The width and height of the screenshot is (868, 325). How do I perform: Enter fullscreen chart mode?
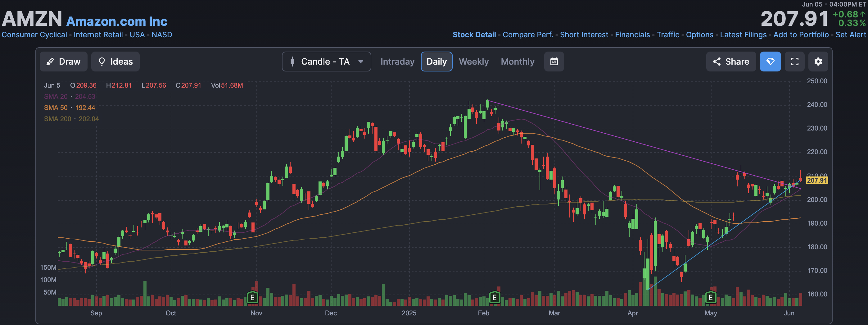[794, 61]
